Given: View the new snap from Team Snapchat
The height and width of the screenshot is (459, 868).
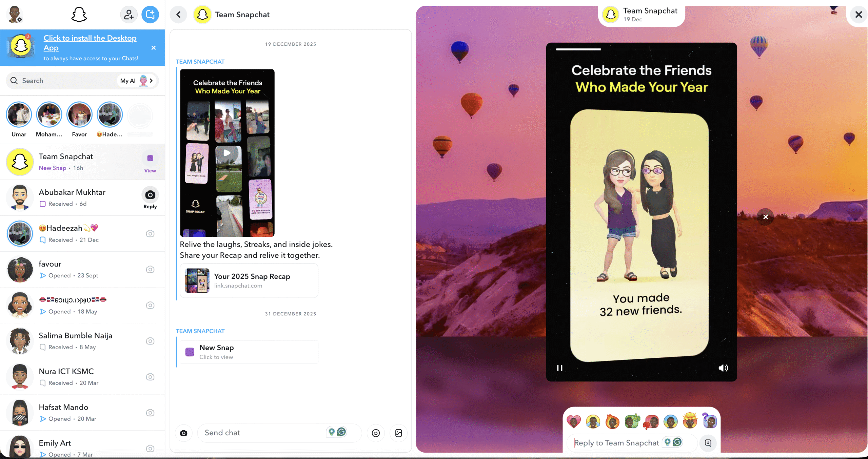Looking at the screenshot, I should pyautogui.click(x=150, y=162).
